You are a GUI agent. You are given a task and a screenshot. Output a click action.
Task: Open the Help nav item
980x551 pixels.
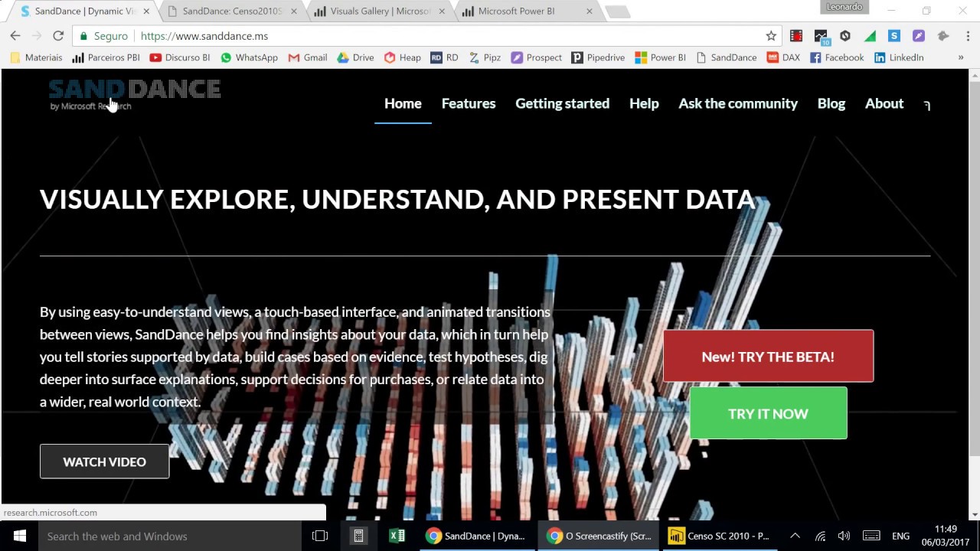click(x=644, y=103)
